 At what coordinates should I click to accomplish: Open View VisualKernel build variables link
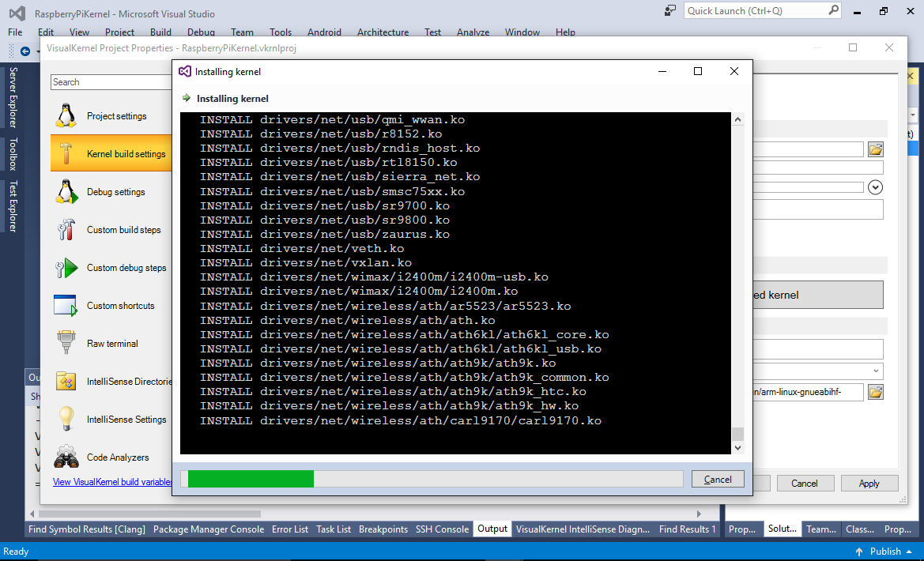click(112, 481)
